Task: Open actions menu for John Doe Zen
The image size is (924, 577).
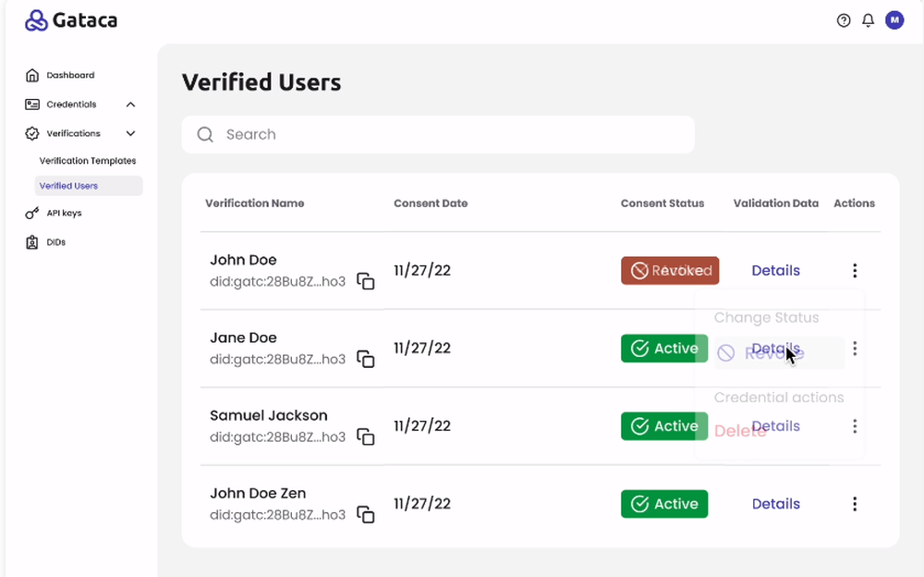Action: (x=855, y=504)
